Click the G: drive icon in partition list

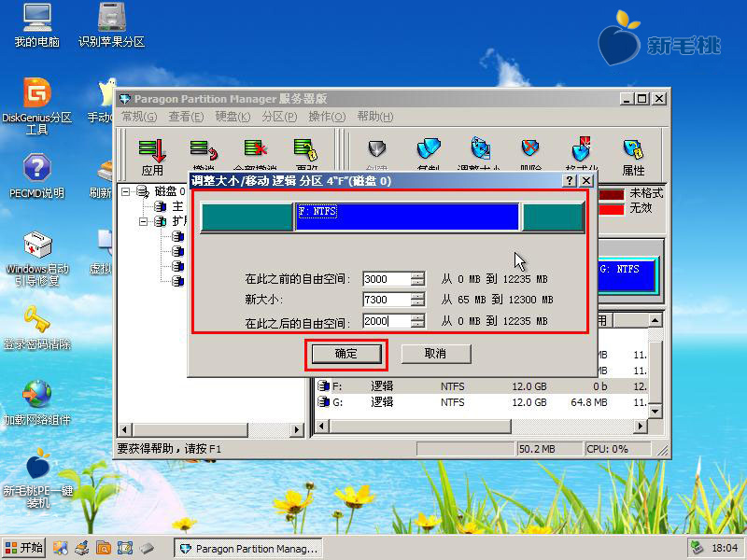pos(324,402)
